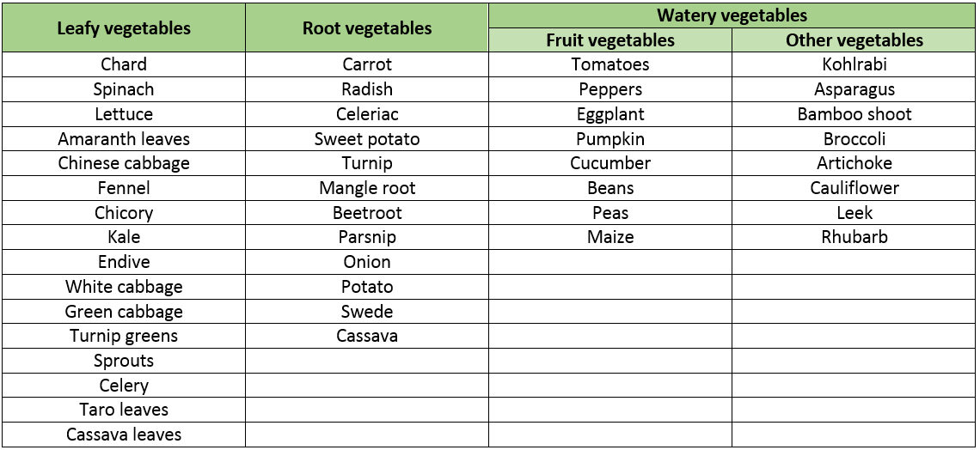The height and width of the screenshot is (450, 980).
Task: Select the Cauliflower cell
Action: click(854, 188)
